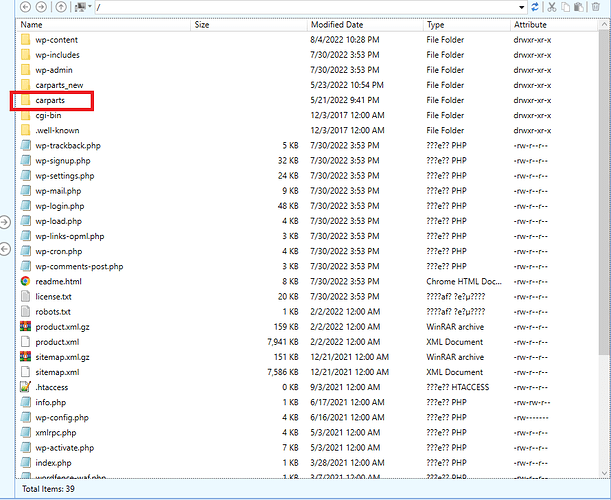The width and height of the screenshot is (611, 500).
Task: Click the right-arrow transfer button on left edge
Action: point(5,222)
